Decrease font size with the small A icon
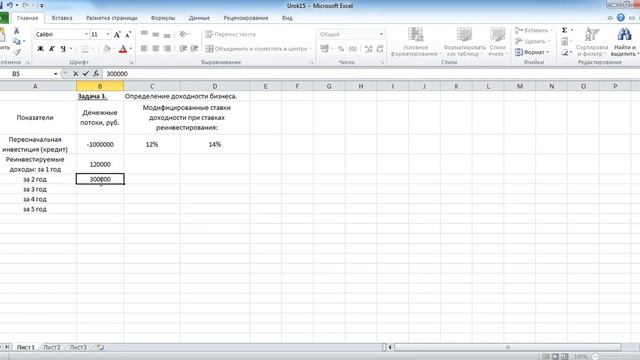Viewport: 640px width, 360px height. [x=128, y=35]
